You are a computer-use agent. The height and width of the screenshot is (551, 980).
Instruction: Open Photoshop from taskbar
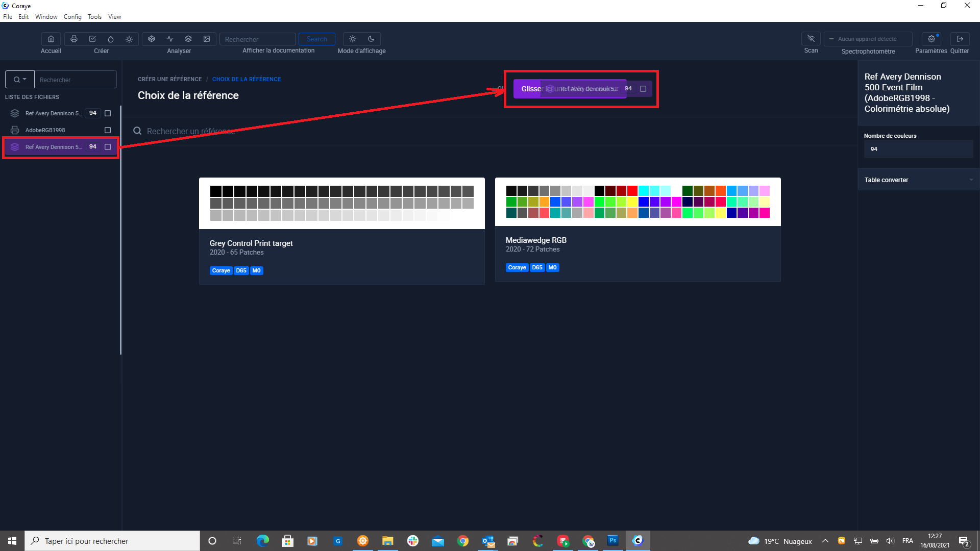pos(613,541)
